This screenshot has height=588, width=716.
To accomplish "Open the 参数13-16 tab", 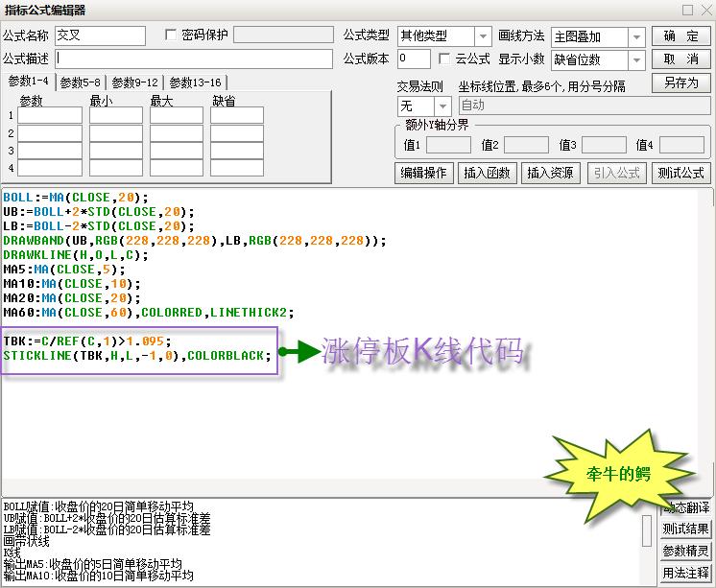I will pos(195,82).
